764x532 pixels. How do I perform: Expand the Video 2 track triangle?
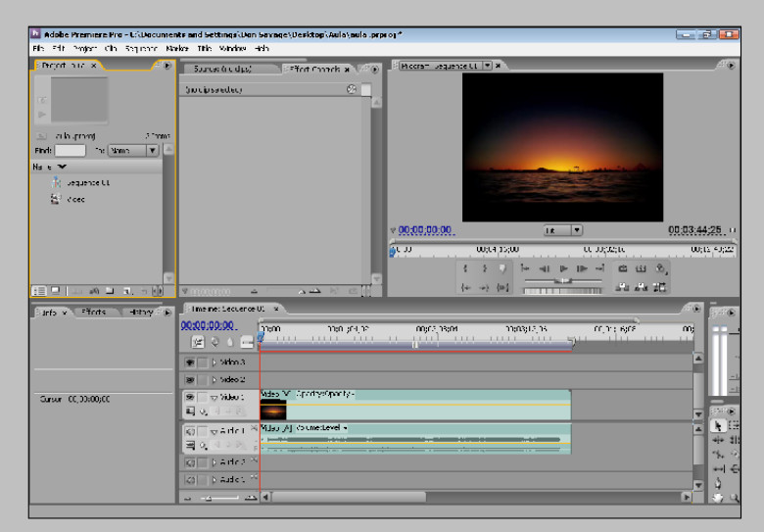pos(214,379)
